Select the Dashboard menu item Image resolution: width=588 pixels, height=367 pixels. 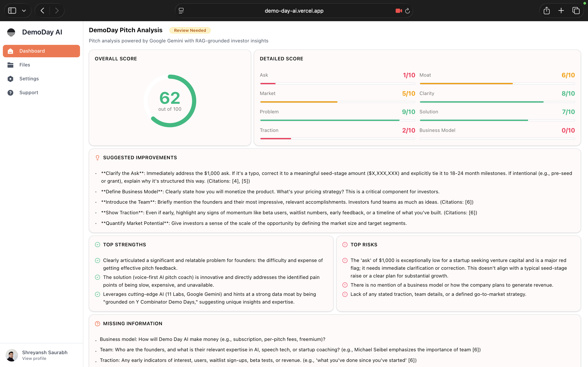[41, 51]
